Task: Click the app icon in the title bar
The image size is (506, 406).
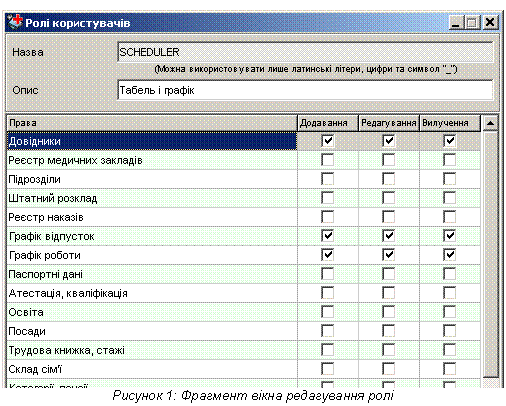Action: [15, 22]
